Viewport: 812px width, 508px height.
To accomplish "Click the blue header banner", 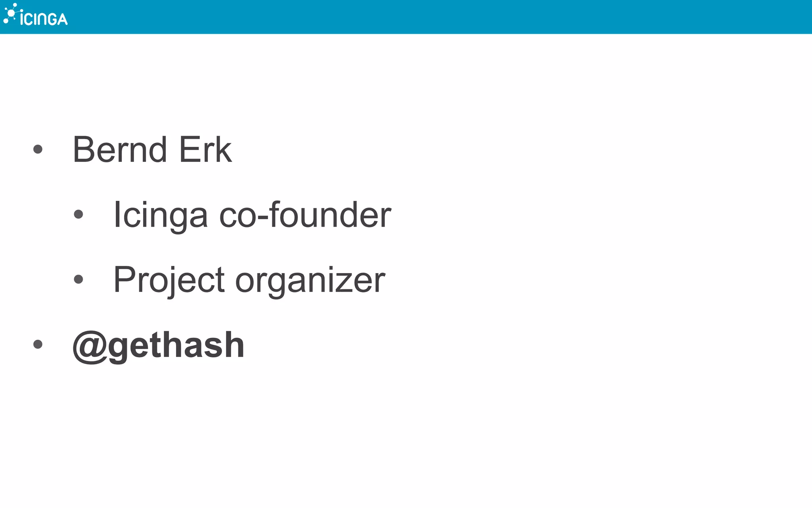I will pyautogui.click(x=406, y=17).
